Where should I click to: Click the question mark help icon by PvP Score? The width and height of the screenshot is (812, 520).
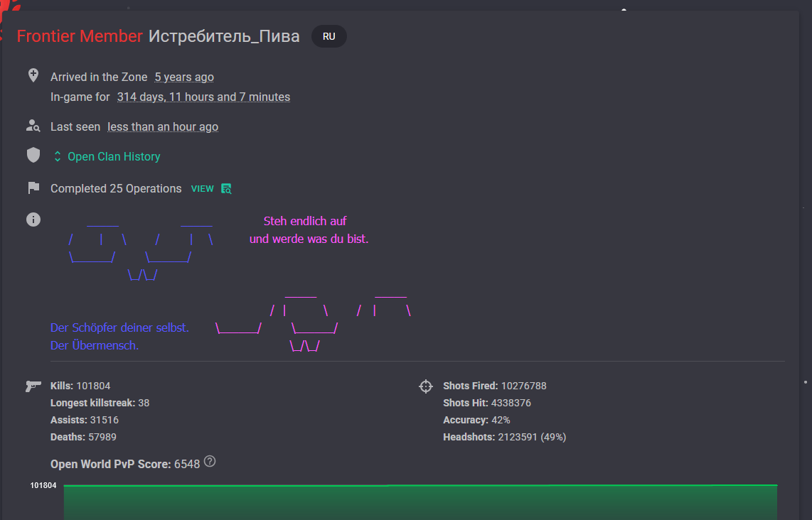[210, 462]
